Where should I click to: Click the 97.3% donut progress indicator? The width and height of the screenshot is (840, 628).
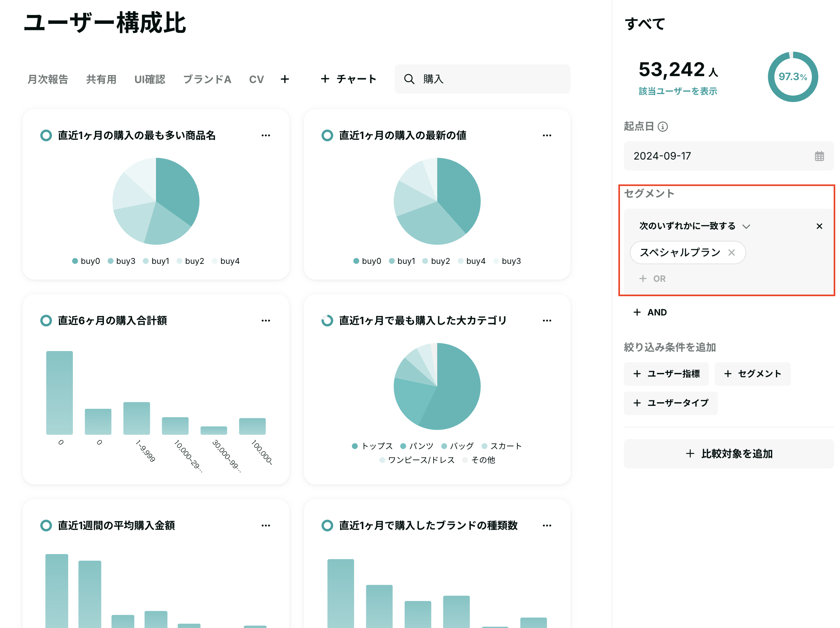click(792, 76)
